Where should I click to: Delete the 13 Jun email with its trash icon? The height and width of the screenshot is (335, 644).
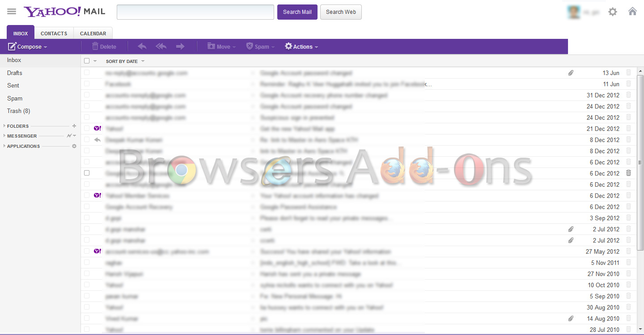(629, 72)
